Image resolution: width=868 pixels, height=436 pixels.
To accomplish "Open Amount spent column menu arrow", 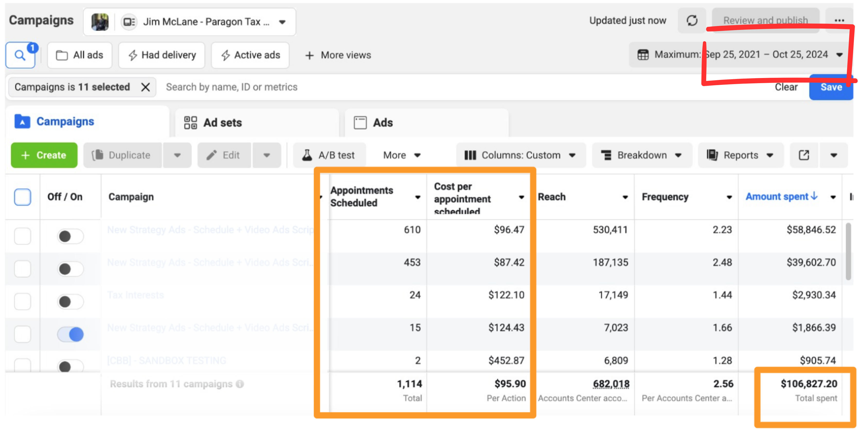I will pos(833,197).
